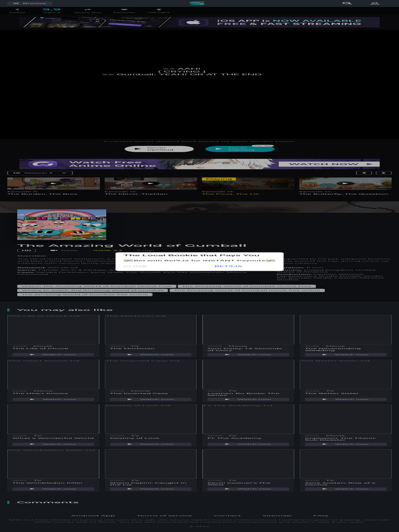Watch now for F1: The Academy

click(248, 444)
